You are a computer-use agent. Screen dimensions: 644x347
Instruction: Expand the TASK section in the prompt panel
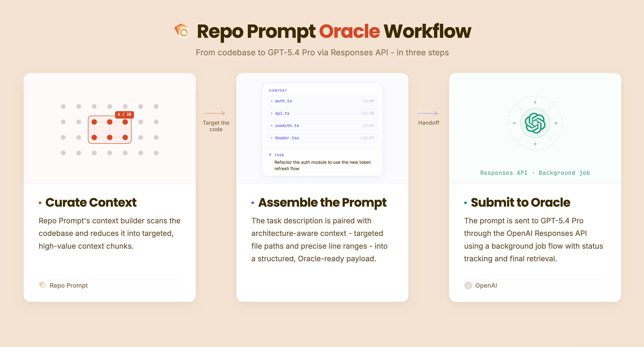tap(279, 155)
